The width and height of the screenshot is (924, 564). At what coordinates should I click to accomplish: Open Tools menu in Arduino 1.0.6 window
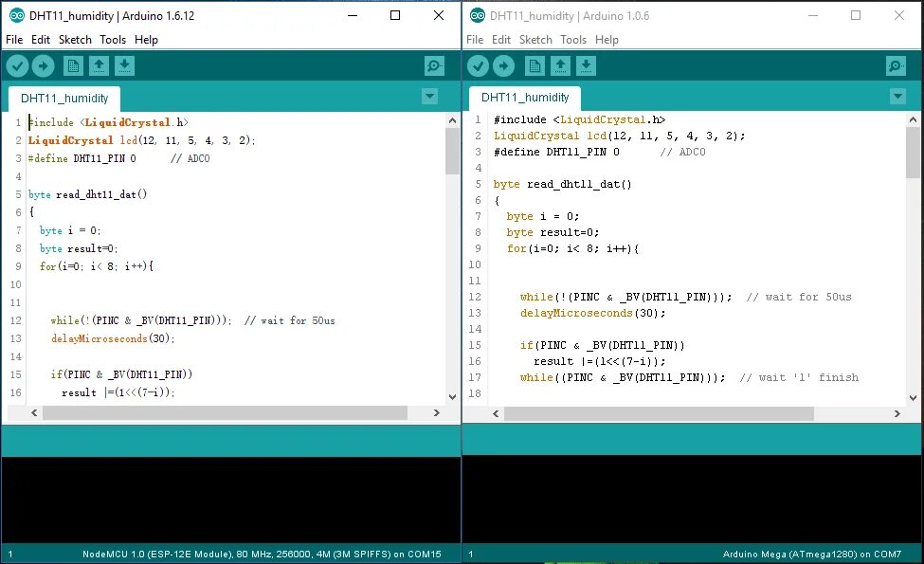coord(573,40)
